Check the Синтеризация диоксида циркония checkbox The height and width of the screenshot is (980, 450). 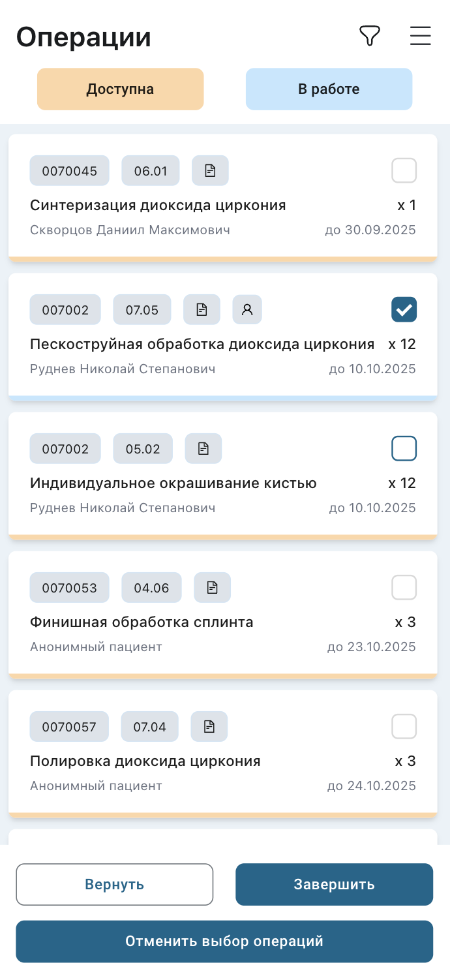click(404, 171)
